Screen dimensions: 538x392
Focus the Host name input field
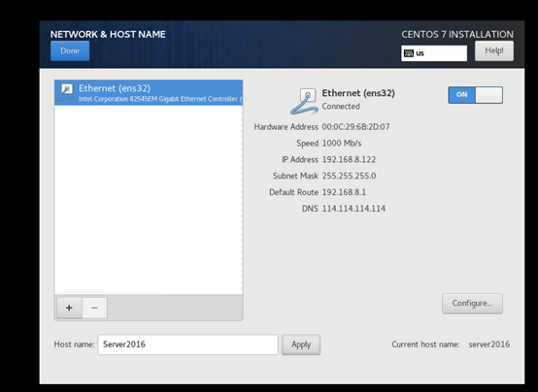click(187, 344)
